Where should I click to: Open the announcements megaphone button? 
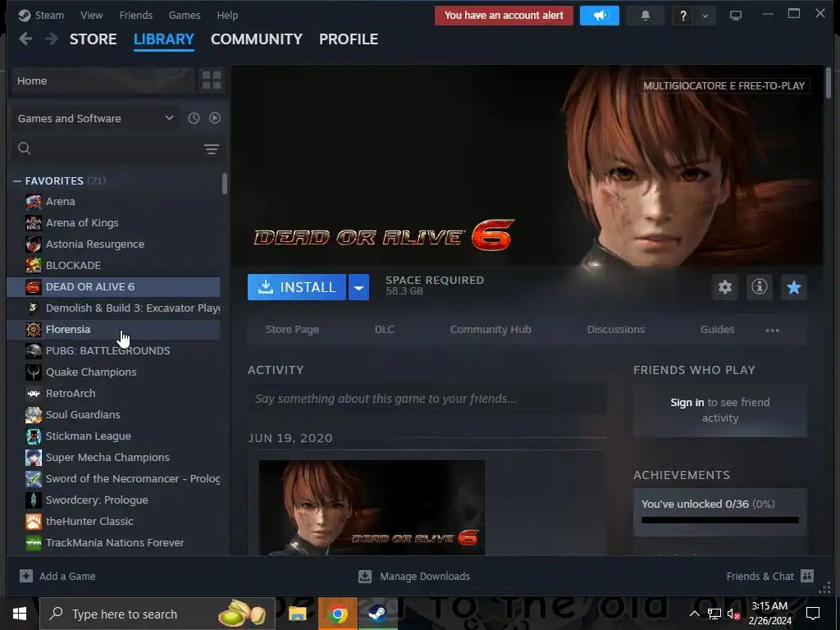600,16
